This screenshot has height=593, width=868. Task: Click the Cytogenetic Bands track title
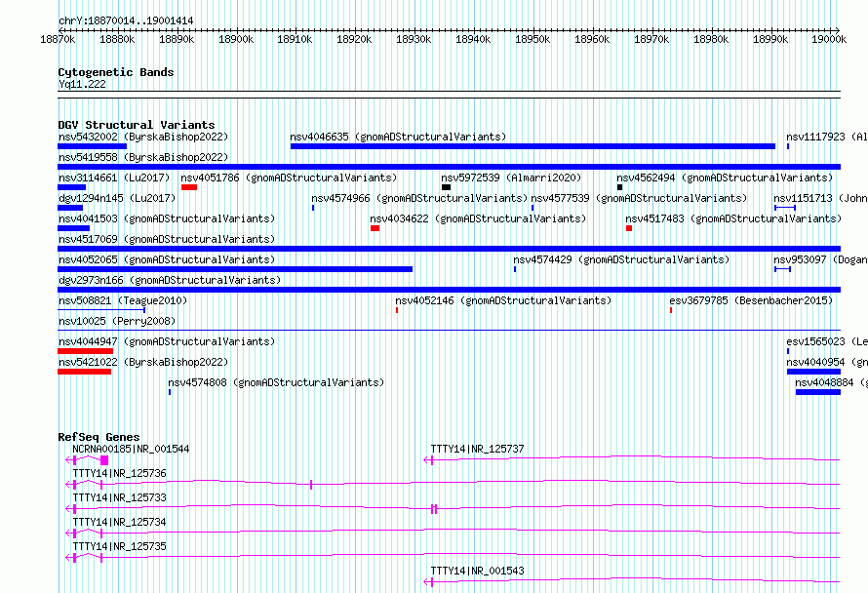pyautogui.click(x=116, y=72)
